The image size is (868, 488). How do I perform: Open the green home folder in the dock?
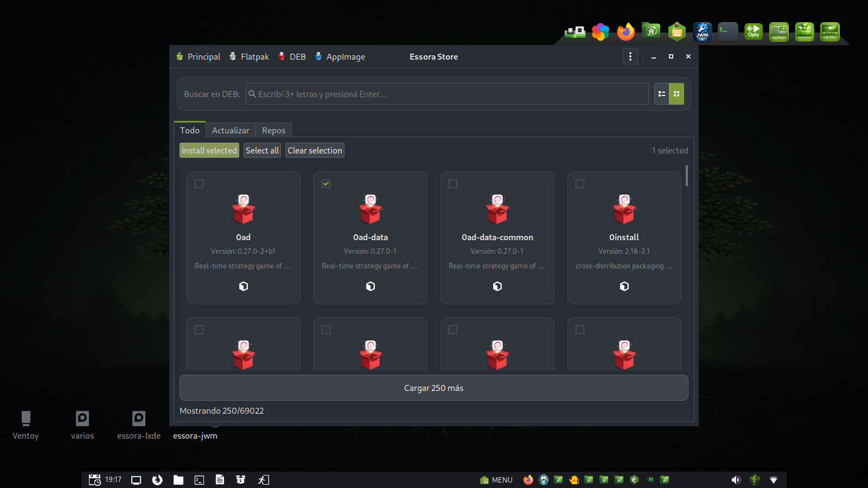tap(651, 31)
